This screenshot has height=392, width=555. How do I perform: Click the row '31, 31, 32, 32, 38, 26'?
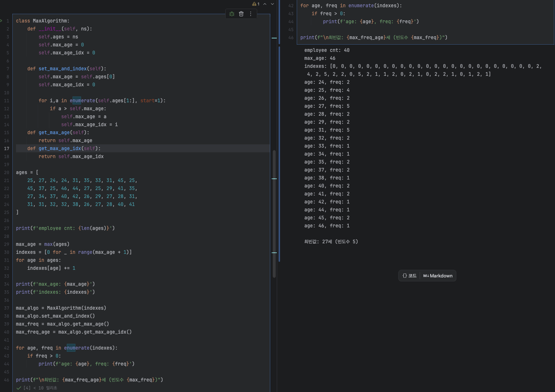tap(81, 204)
